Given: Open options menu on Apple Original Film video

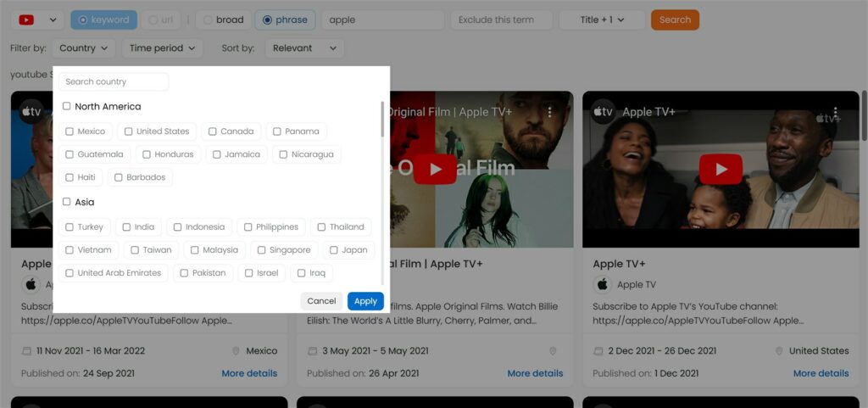Looking at the screenshot, I should 549,112.
